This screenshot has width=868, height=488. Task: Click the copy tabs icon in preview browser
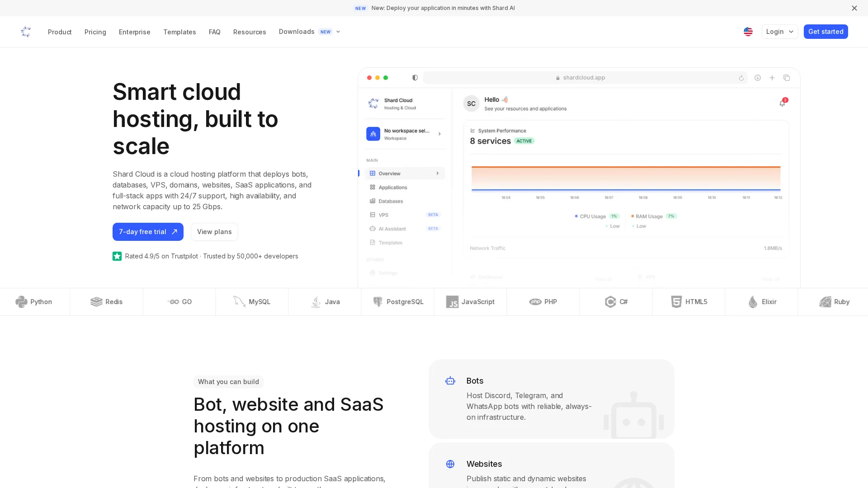787,78
